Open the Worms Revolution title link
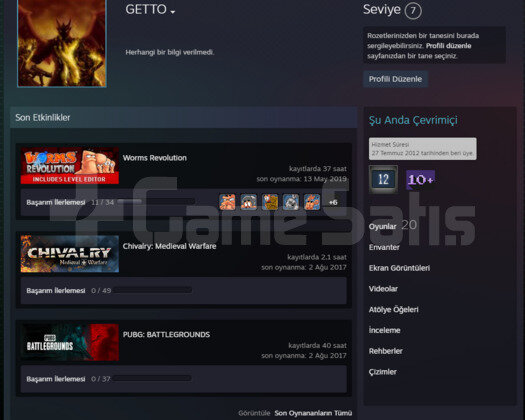525x420 pixels. coord(155,158)
